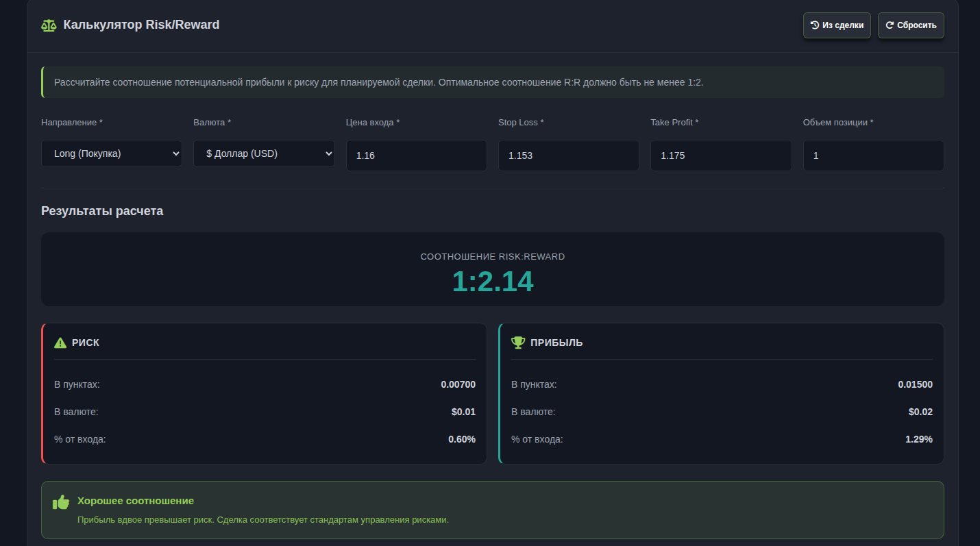
Task: Click the trophy icon beside Прибыль
Action: click(518, 343)
